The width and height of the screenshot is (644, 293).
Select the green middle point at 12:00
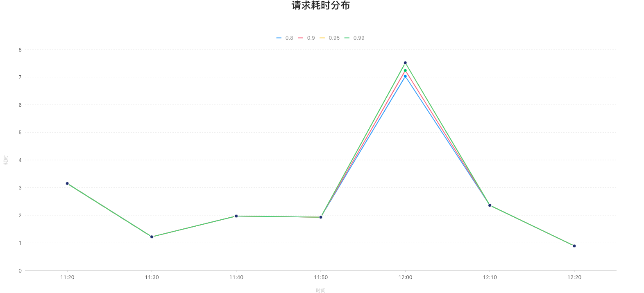405,70
